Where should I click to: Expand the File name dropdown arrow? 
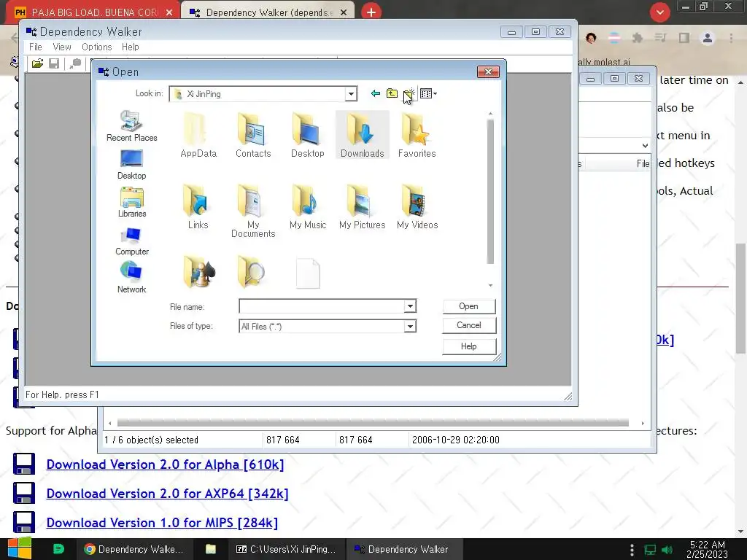(410, 306)
